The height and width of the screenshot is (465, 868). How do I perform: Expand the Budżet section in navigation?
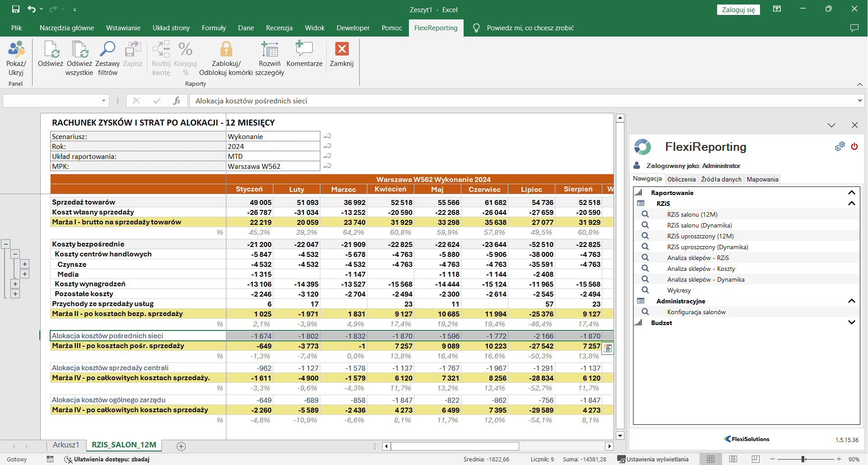click(852, 323)
